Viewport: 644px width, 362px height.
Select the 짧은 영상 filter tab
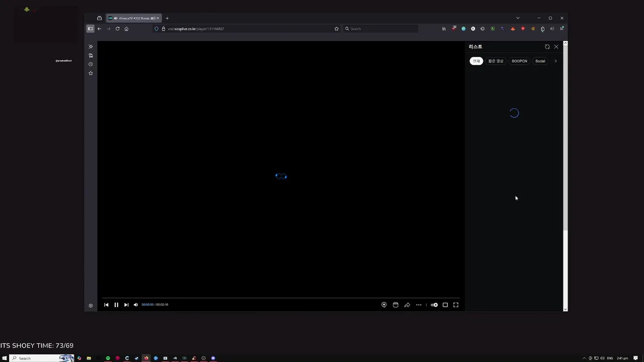click(x=496, y=61)
